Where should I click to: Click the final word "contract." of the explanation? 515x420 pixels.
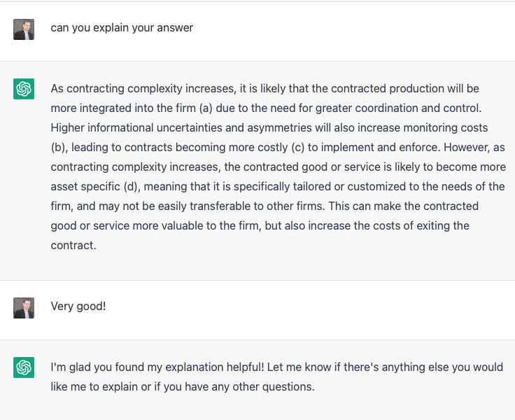73,246
